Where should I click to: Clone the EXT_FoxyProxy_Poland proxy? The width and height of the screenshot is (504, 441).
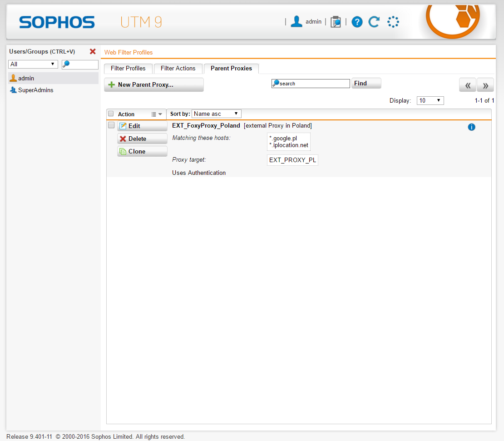(142, 151)
